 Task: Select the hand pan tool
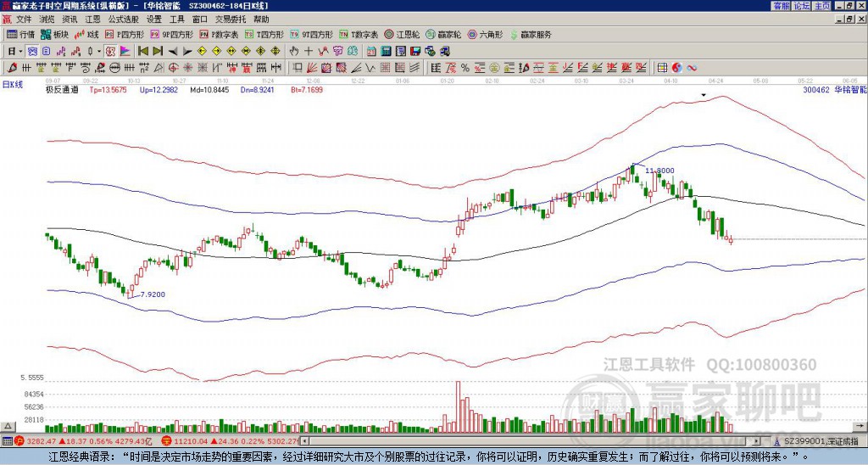tap(293, 52)
